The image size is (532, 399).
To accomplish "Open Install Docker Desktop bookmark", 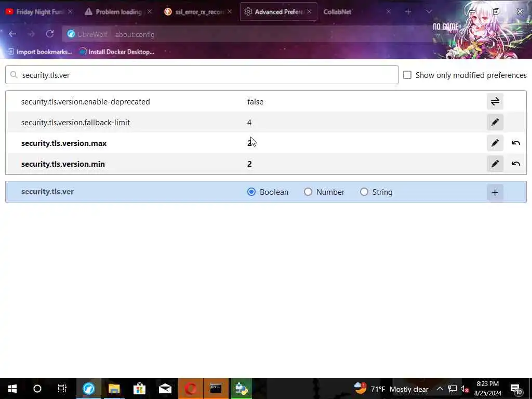I will click(x=116, y=51).
